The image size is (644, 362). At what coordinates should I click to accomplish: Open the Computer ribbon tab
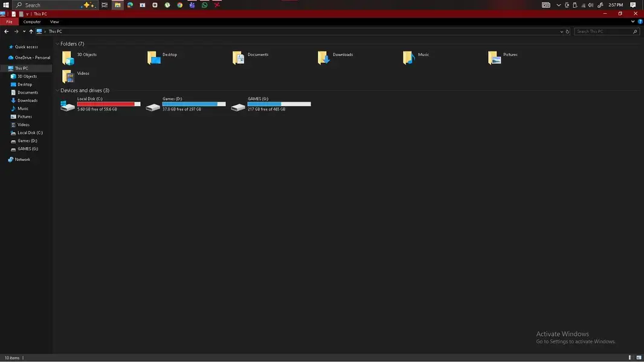pos(31,22)
